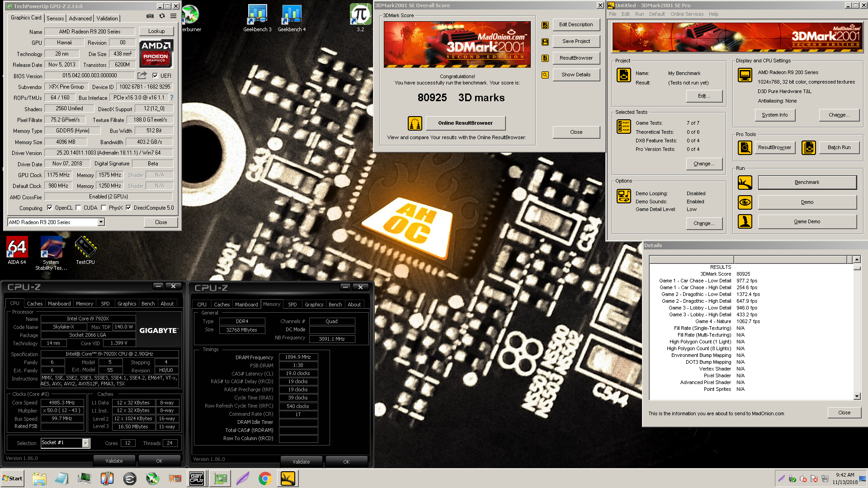This screenshot has width=868, height=488.
Task: Open the System Stability Test shortcut
Action: [51, 253]
